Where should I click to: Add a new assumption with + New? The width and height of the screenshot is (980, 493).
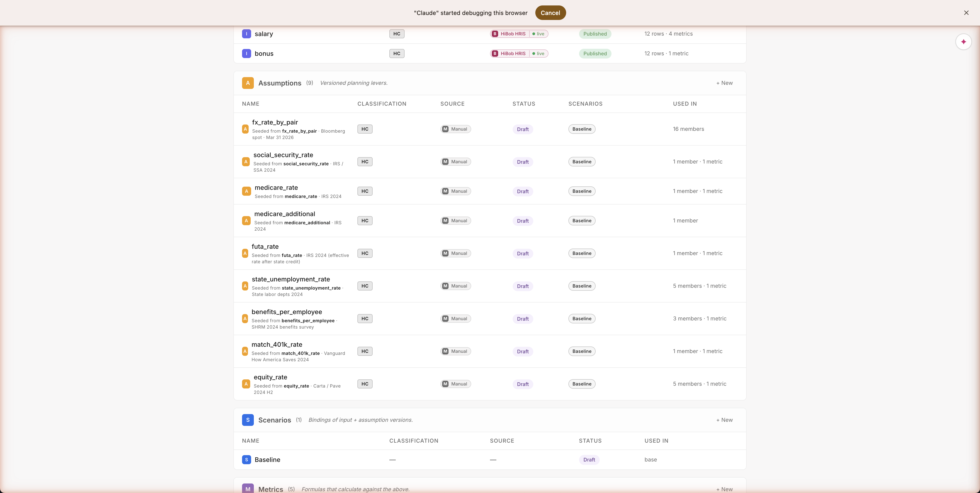[x=724, y=83]
